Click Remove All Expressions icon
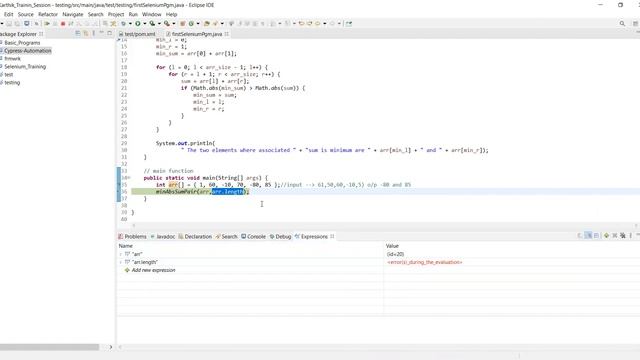 pos(622,236)
